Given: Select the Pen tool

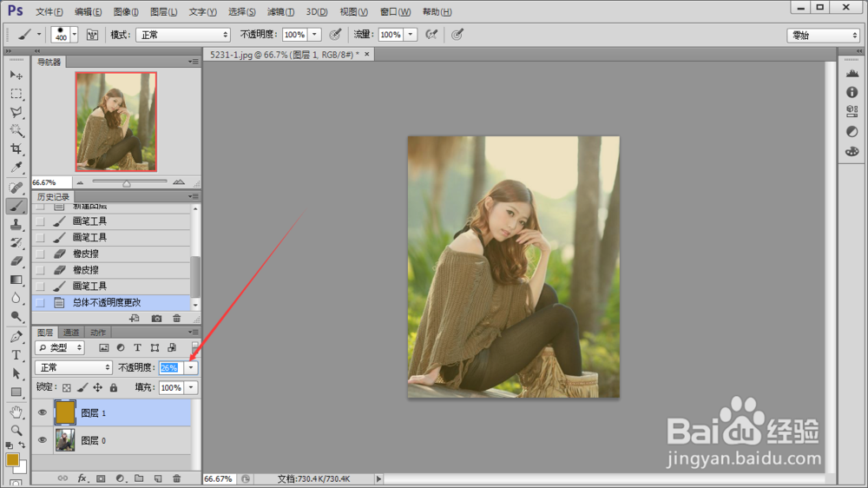Looking at the screenshot, I should (x=16, y=337).
